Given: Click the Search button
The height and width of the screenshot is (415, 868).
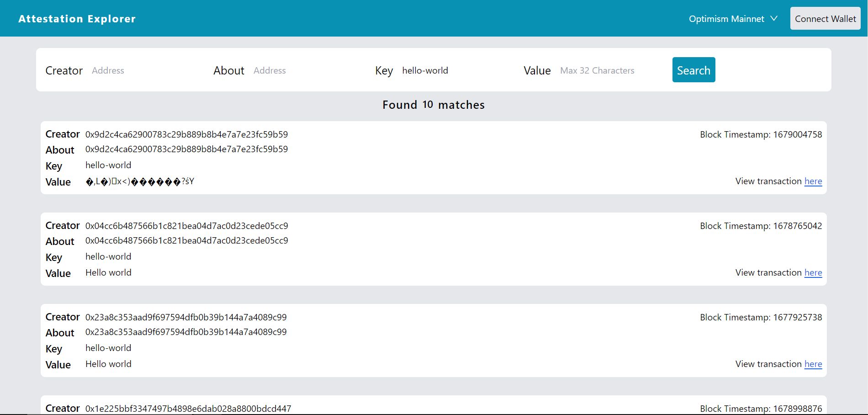Looking at the screenshot, I should click(693, 70).
